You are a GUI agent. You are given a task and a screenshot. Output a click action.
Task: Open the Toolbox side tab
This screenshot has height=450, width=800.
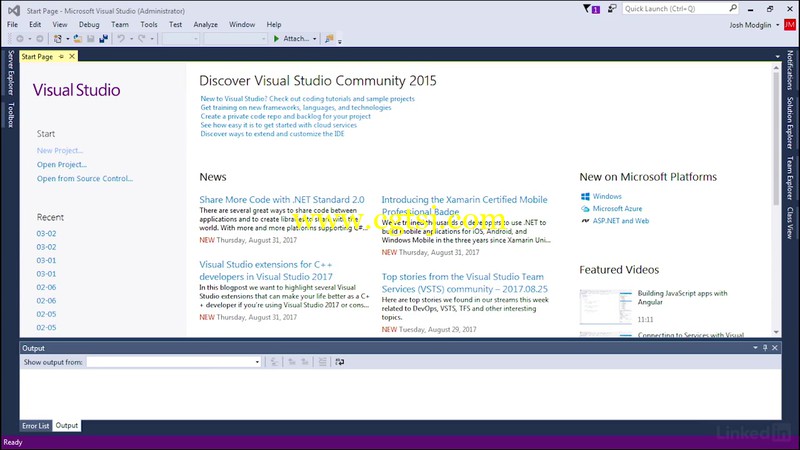coord(11,115)
